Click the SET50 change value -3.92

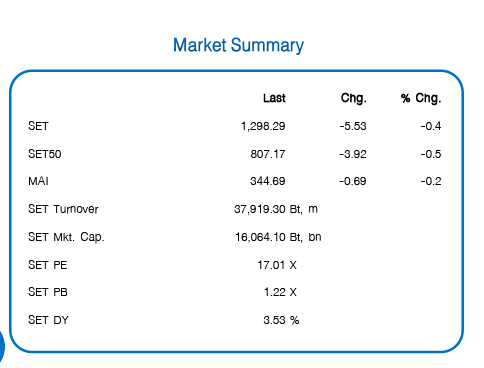tap(353, 154)
